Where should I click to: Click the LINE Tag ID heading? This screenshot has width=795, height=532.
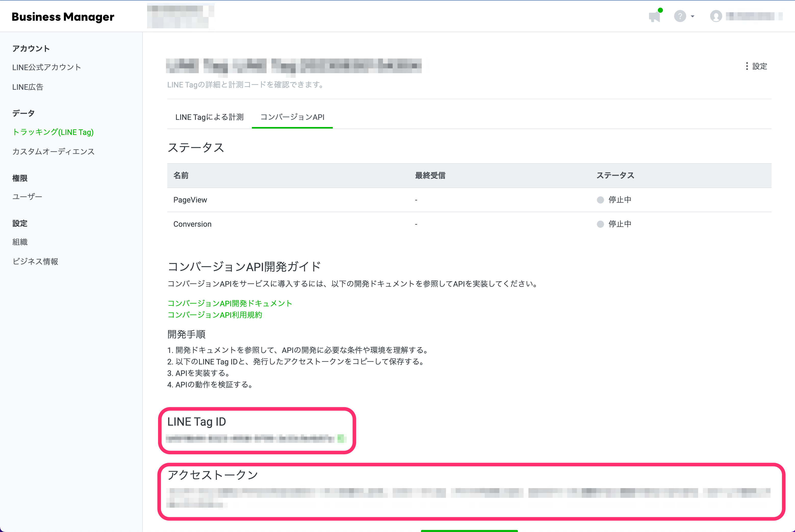197,422
